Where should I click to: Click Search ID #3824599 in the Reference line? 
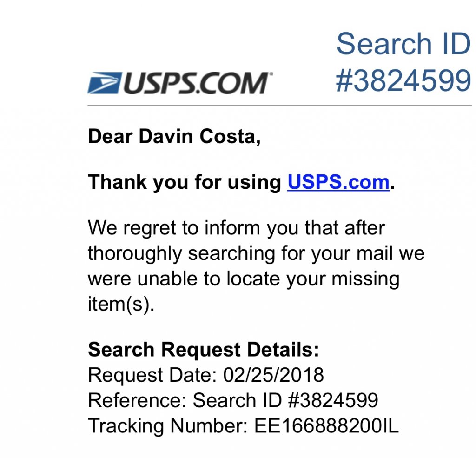(285, 400)
